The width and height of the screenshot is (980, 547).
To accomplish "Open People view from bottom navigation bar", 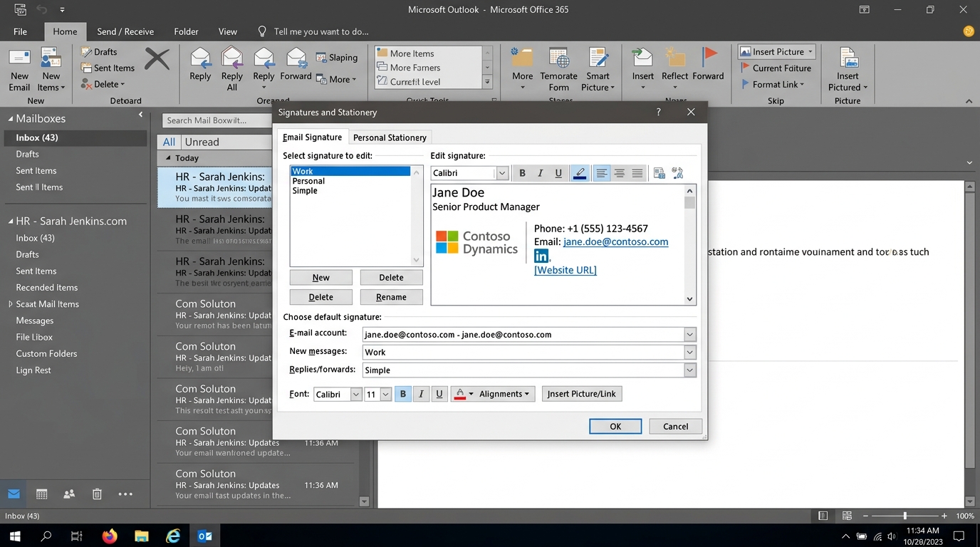I will (x=69, y=494).
